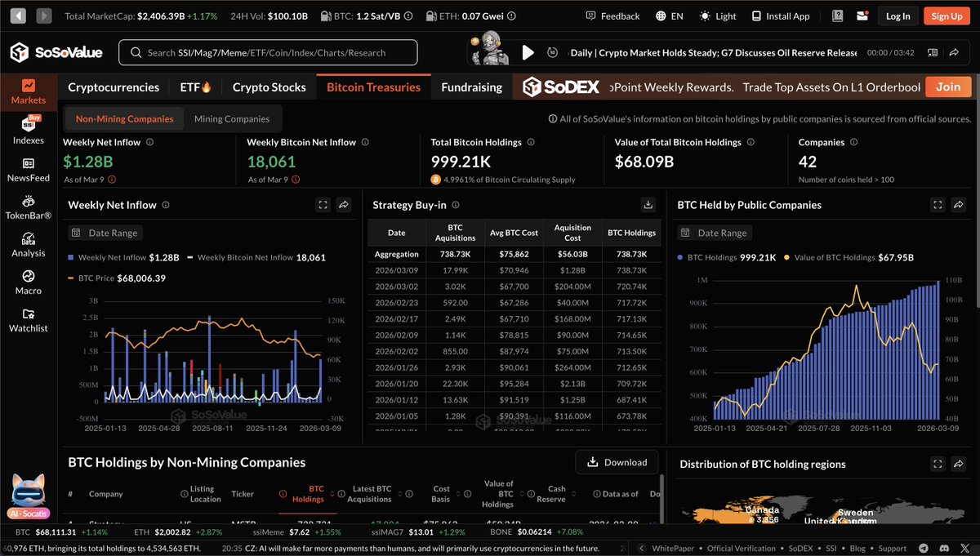Screen dimensions: 980x556
Task: Expand Weekly Net Inflow chart fullscreen
Action: [x=323, y=205]
